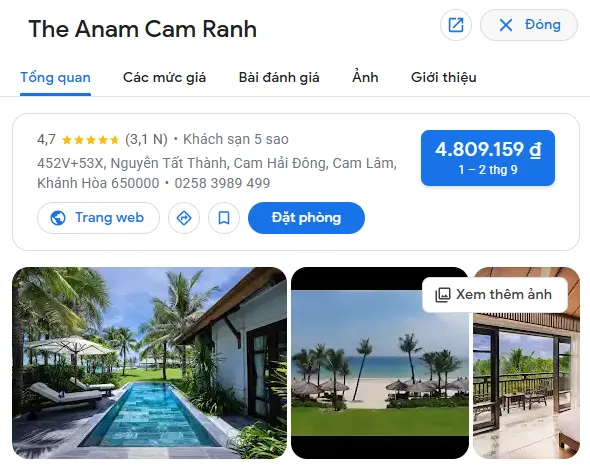Click the gallery icon on Xem thêm ảnh
Viewport: 590px width, 469px height.
click(442, 295)
